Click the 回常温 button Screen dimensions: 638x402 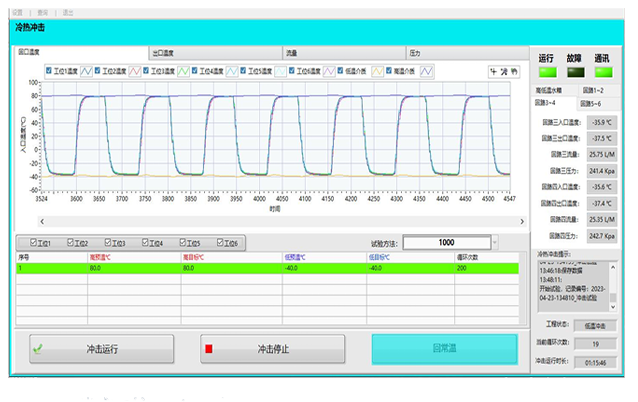coord(445,349)
